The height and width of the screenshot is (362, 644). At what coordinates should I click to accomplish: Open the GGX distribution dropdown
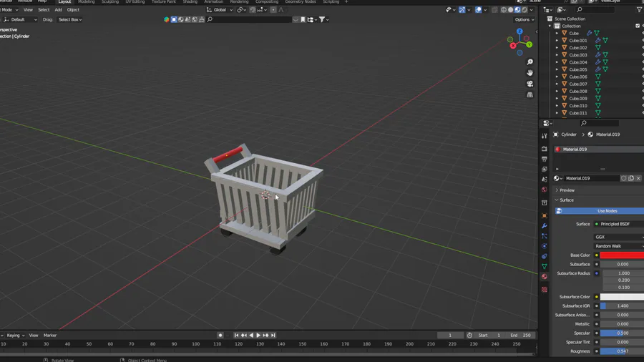click(618, 237)
